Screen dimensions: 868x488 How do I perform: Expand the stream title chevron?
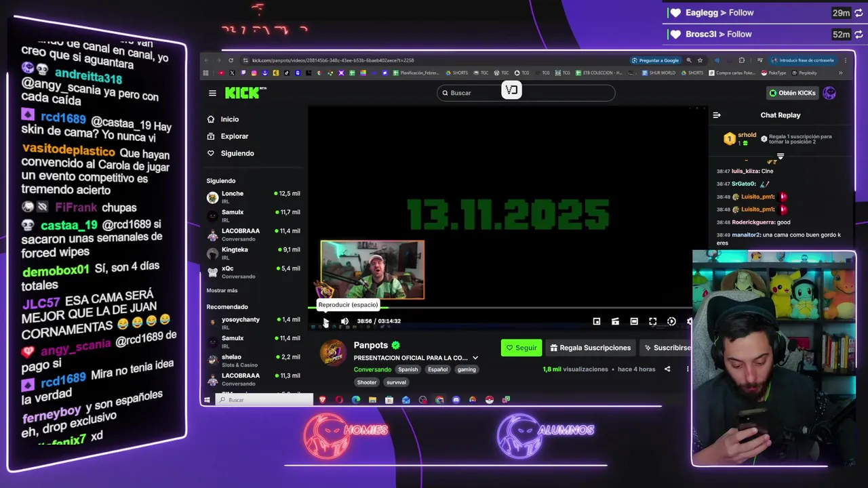point(475,358)
